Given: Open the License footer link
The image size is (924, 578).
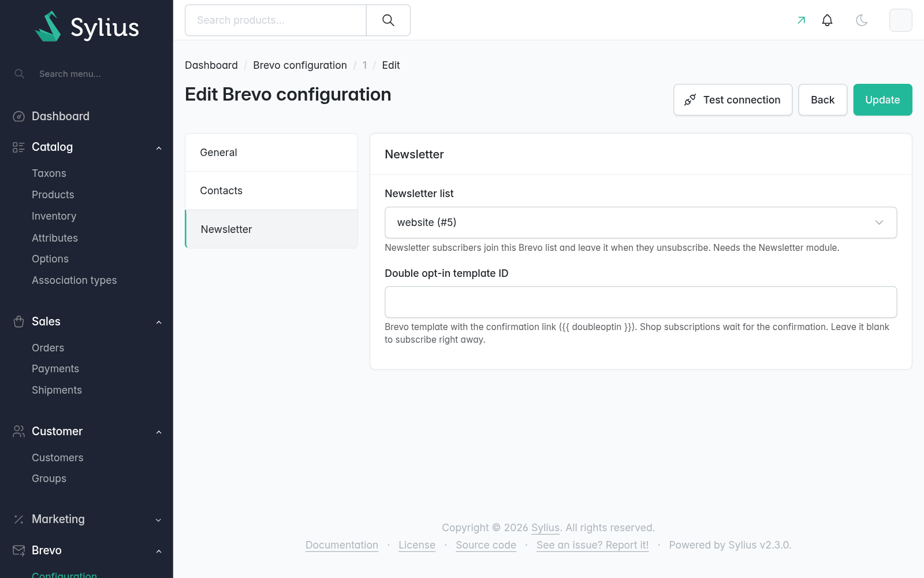Looking at the screenshot, I should click(x=417, y=545).
